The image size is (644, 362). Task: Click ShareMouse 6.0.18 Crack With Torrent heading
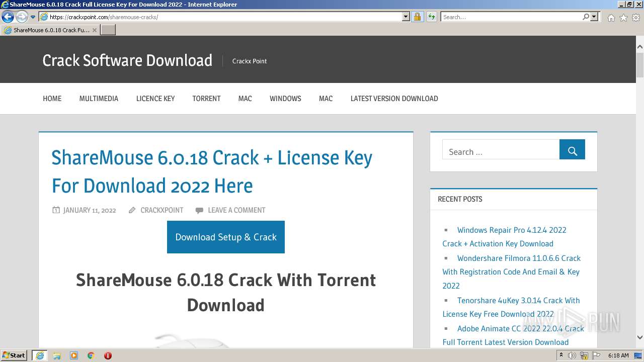(226, 292)
